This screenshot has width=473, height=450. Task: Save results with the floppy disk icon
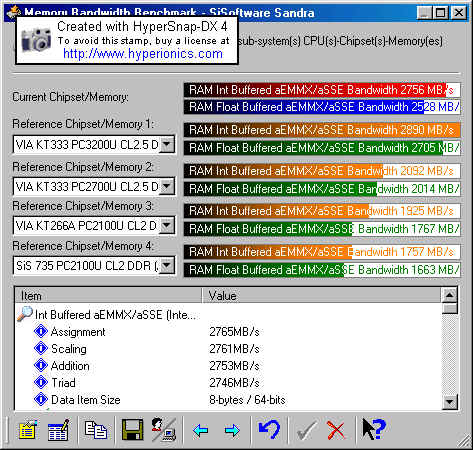point(132,430)
